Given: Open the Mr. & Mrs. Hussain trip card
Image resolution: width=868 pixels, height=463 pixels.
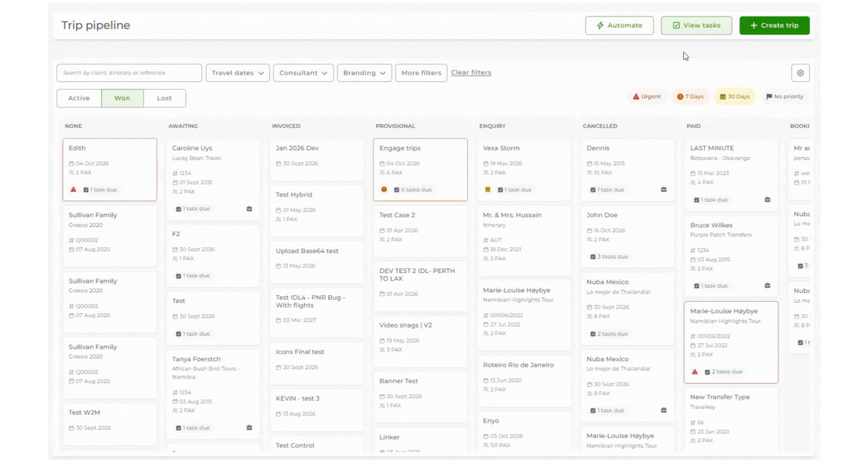Looking at the screenshot, I should [x=524, y=241].
